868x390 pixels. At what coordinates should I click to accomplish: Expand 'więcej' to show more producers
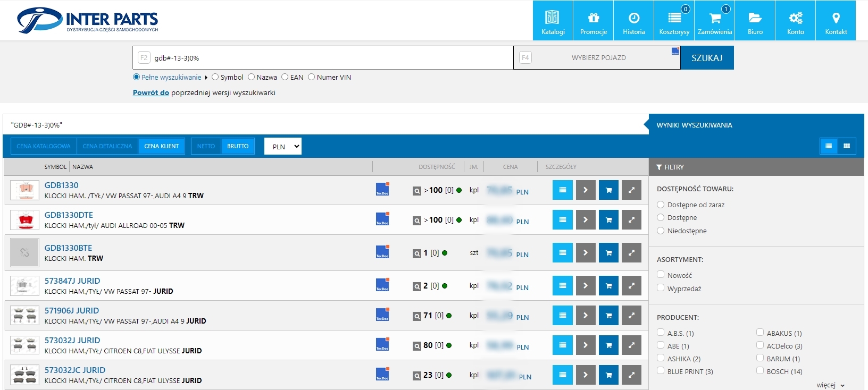coord(830,385)
